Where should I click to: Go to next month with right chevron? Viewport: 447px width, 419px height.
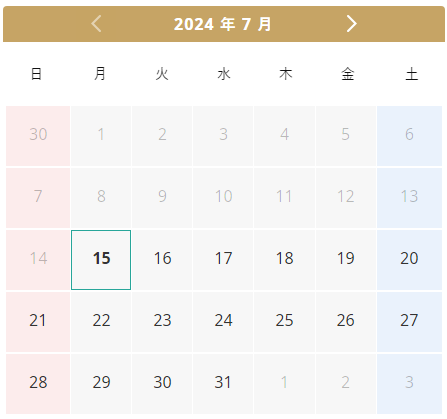click(351, 24)
